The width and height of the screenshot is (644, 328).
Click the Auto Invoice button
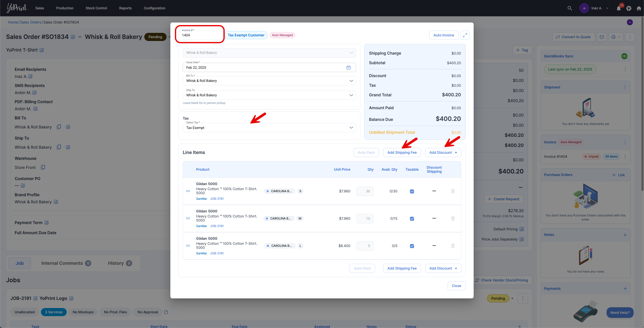(444, 35)
